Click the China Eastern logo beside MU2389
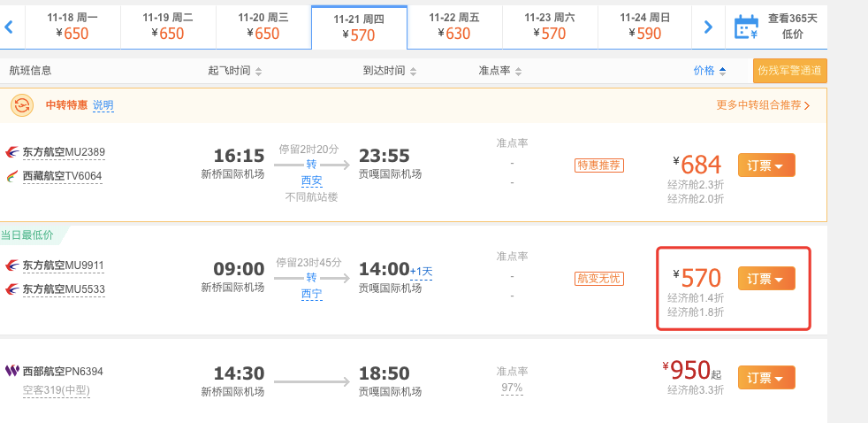 (x=12, y=152)
